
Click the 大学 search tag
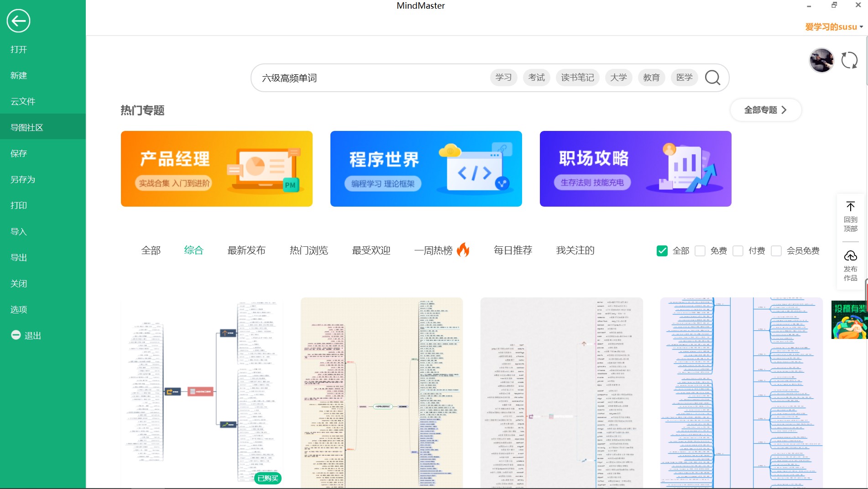[618, 78]
